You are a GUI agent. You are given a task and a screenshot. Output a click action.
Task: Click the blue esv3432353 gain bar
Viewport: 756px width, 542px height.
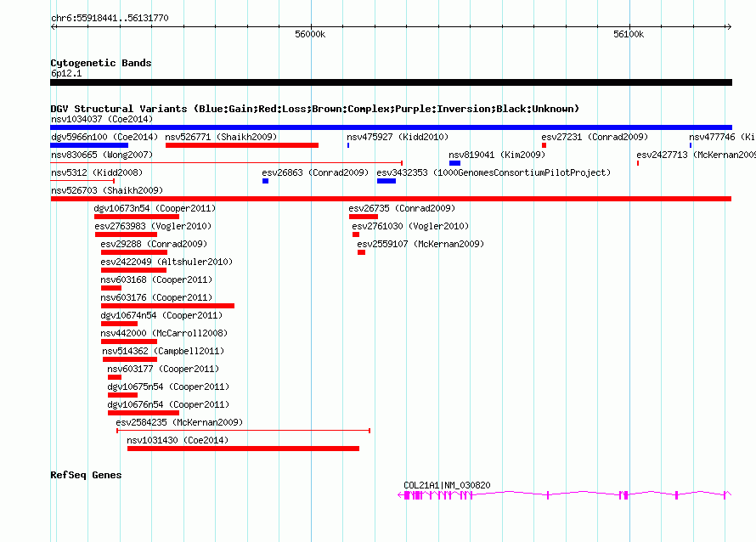tap(386, 181)
